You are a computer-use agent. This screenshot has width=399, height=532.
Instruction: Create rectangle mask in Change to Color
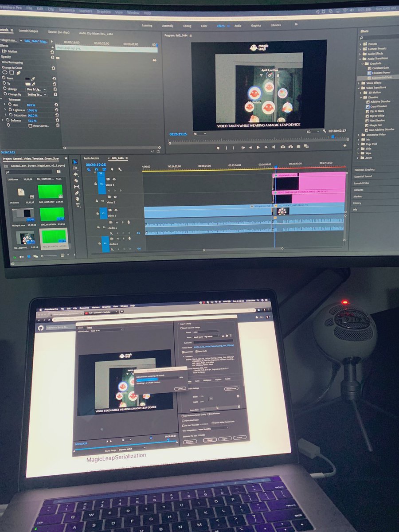pos(12,72)
